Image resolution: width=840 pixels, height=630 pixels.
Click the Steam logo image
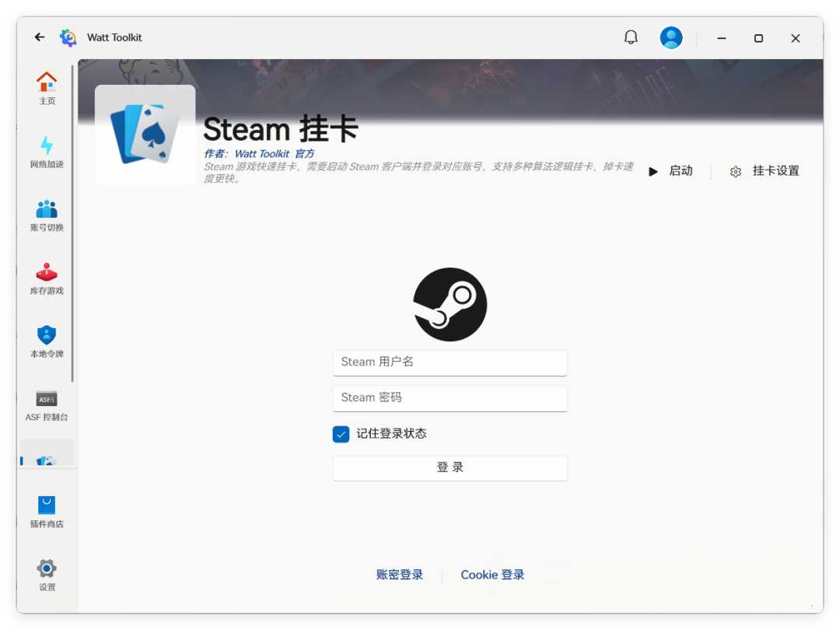click(x=450, y=304)
